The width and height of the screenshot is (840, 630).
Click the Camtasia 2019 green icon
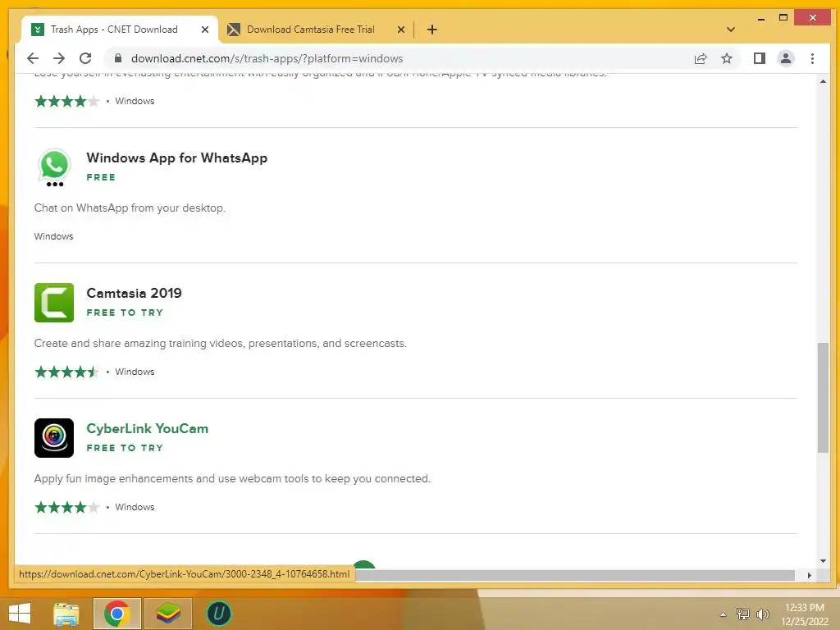pos(54,303)
